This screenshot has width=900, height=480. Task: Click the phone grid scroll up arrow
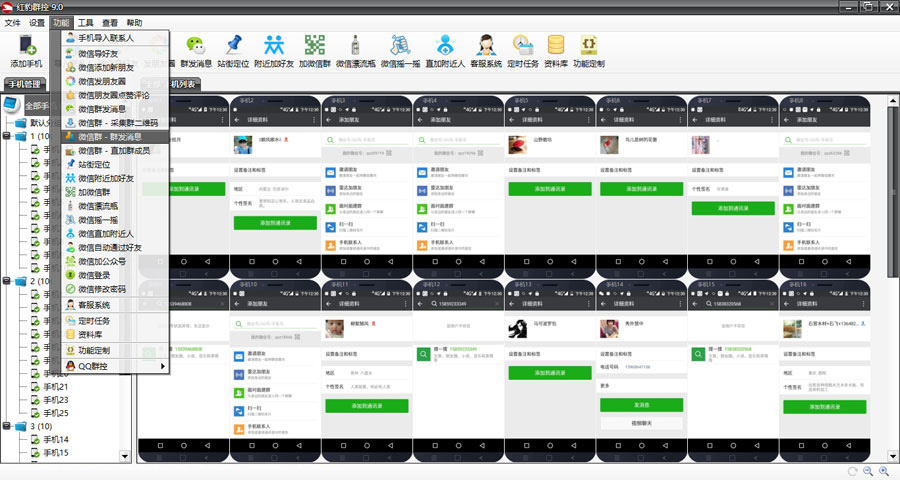[893, 101]
